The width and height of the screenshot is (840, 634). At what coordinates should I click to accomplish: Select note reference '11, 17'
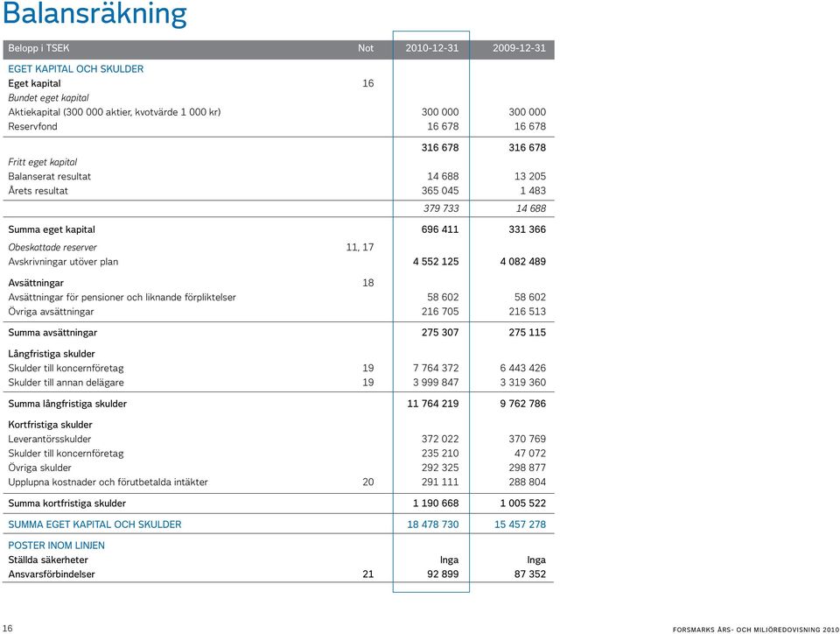point(360,248)
